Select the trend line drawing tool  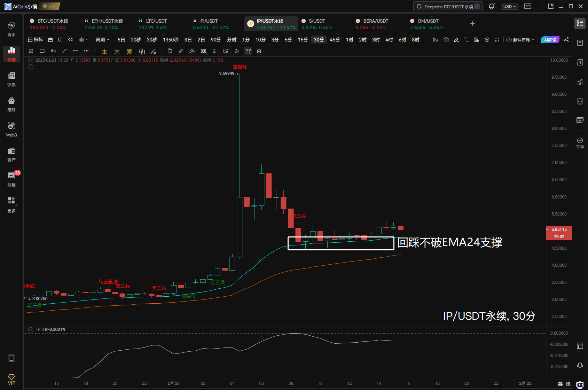64,51
